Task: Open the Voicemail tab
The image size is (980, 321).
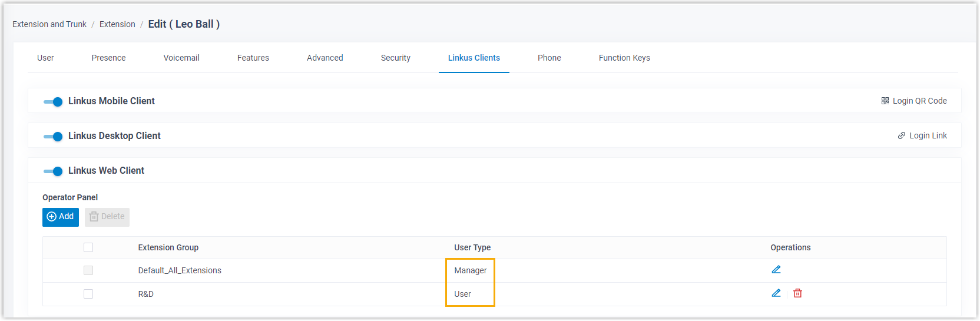Action: pos(181,58)
